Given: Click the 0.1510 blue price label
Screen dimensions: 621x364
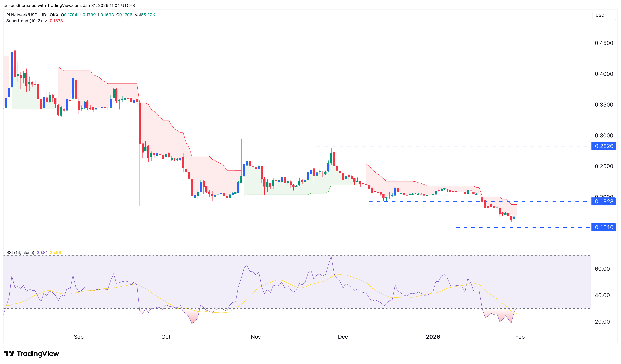Looking at the screenshot, I should tap(604, 227).
